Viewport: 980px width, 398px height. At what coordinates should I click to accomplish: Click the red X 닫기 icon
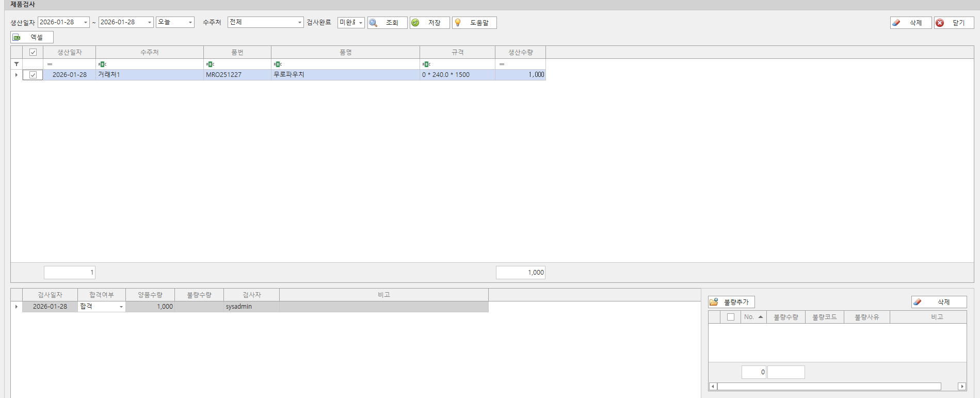tap(940, 23)
